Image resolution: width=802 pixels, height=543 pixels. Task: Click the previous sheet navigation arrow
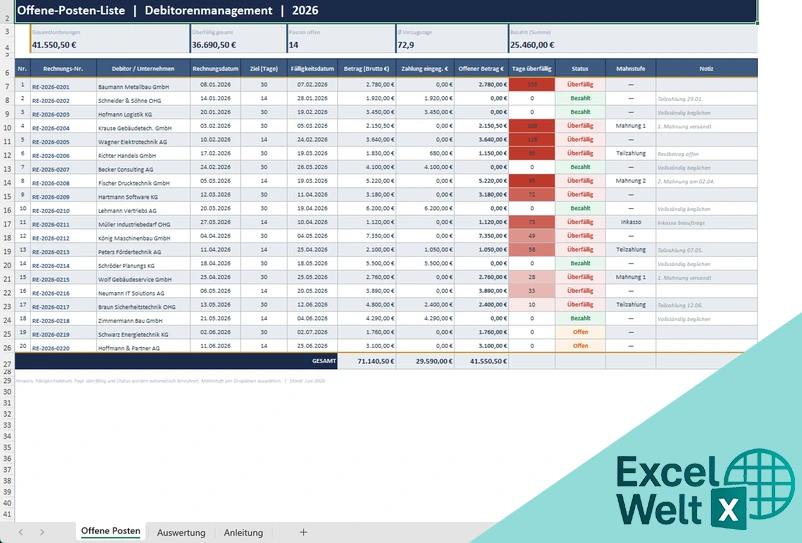click(20, 532)
